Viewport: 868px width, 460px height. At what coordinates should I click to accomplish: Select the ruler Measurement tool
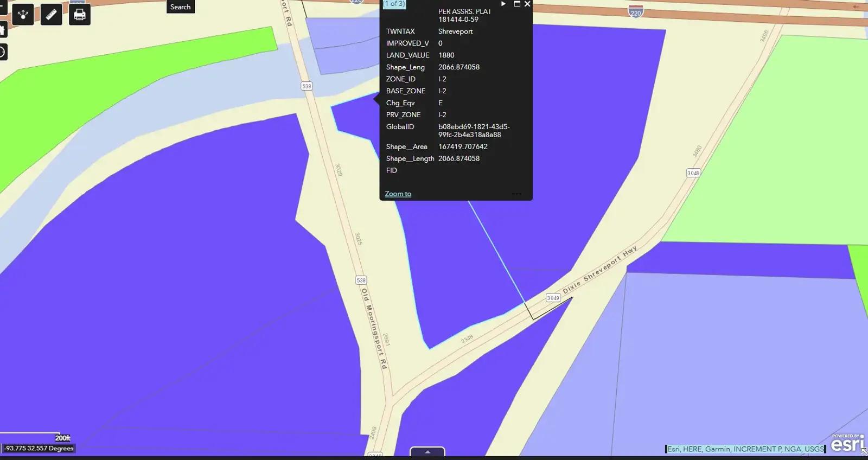coord(52,15)
